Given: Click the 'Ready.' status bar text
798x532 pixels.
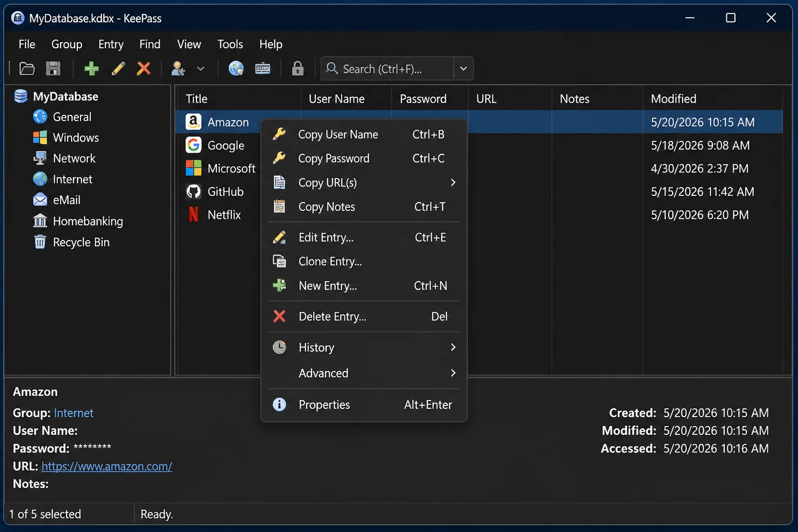Looking at the screenshot, I should coord(157,514).
